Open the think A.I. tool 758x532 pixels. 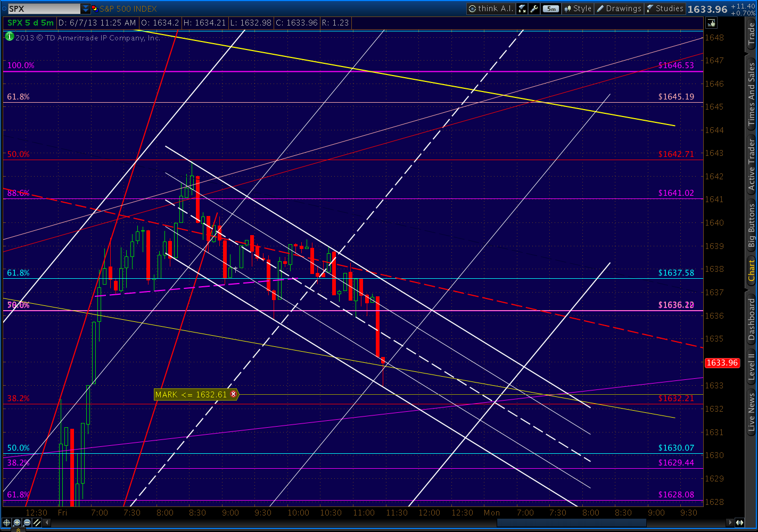click(x=490, y=9)
